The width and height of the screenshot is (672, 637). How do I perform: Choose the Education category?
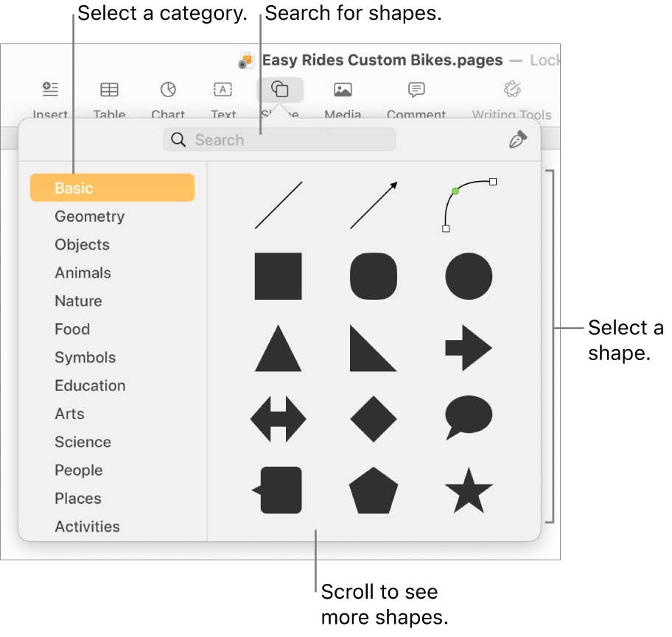[x=90, y=386]
